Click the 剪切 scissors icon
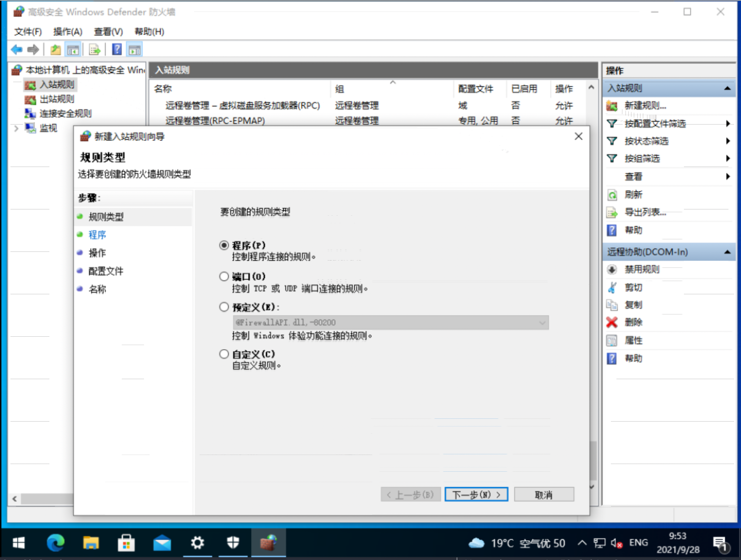 click(x=612, y=288)
